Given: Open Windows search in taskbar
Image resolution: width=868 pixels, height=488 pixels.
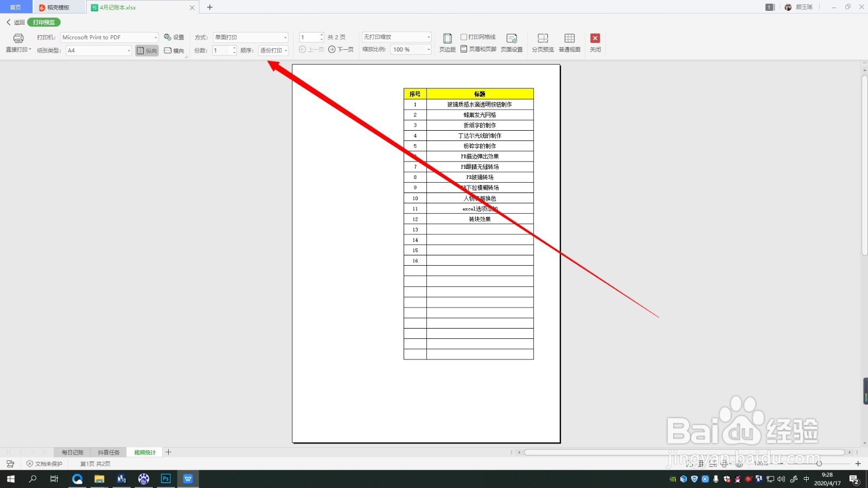Looking at the screenshot, I should 33,479.
